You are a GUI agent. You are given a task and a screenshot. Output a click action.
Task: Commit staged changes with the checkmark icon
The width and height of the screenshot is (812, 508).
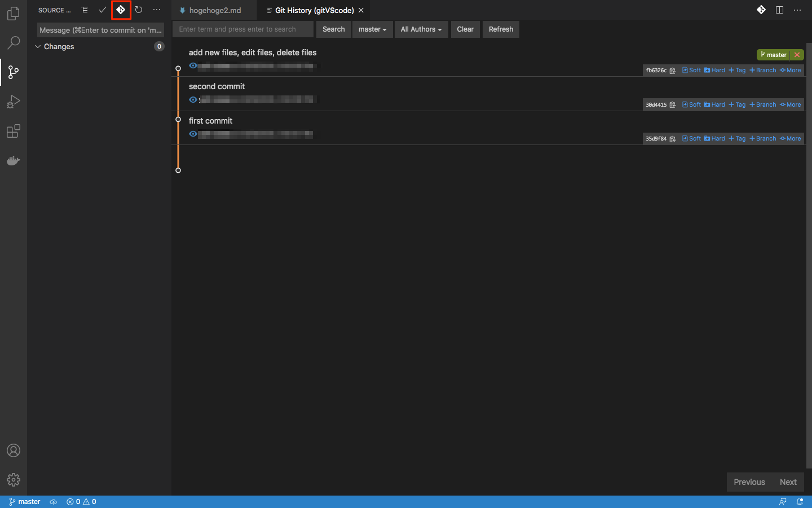[103, 10]
